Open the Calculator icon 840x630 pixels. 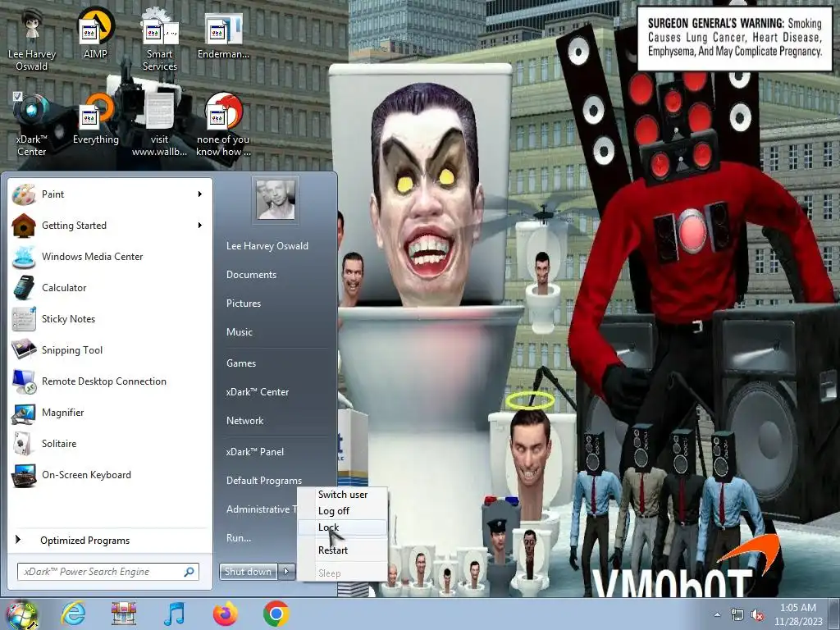point(24,288)
